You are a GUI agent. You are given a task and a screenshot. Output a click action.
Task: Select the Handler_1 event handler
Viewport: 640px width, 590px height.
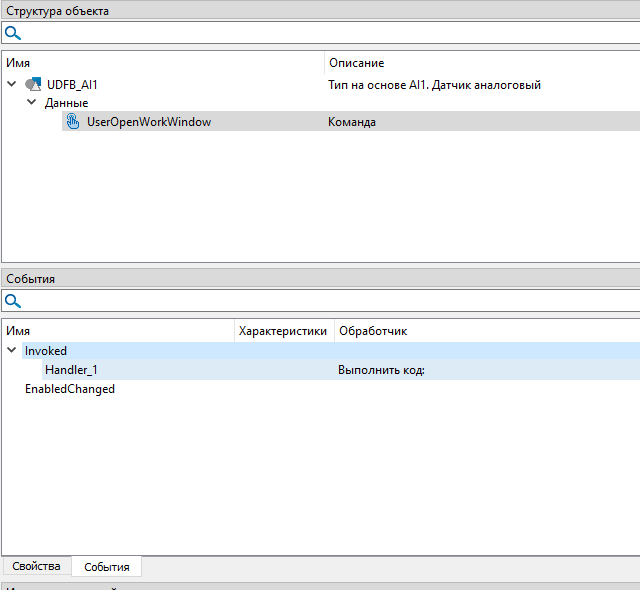pyautogui.click(x=72, y=370)
